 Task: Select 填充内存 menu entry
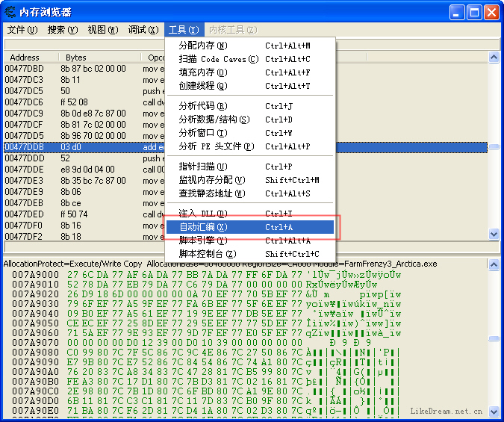pyautogui.click(x=250, y=72)
